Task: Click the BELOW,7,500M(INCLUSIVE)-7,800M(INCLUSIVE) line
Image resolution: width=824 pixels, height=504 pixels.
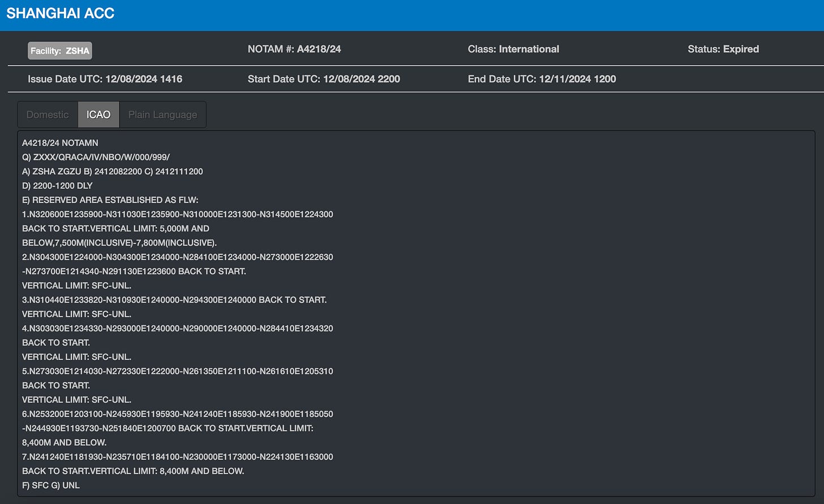Action: coord(119,243)
